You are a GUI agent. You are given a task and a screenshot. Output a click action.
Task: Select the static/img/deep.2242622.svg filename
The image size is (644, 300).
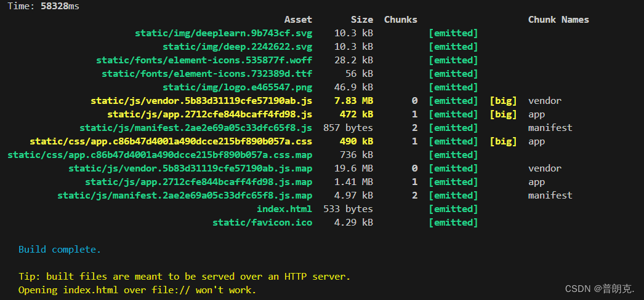238,47
